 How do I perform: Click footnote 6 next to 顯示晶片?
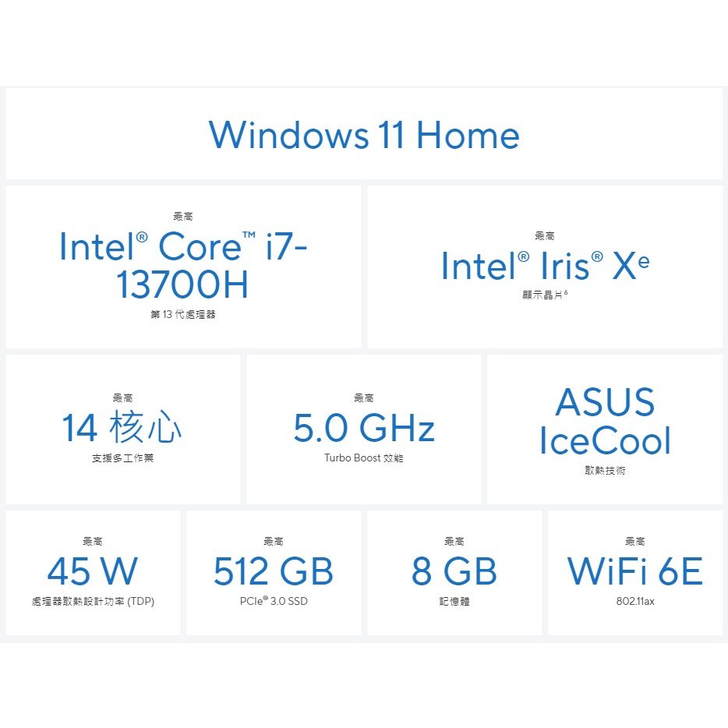pyautogui.click(x=566, y=292)
